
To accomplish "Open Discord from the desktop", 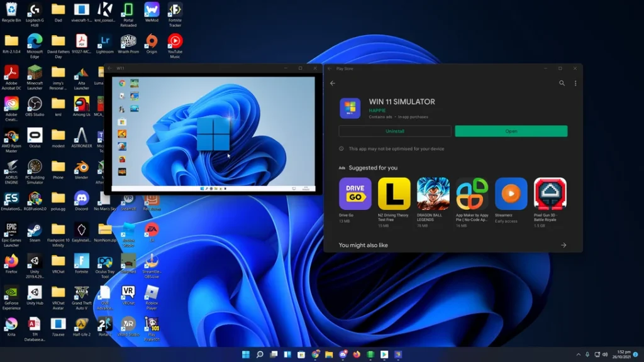I will click(81, 199).
